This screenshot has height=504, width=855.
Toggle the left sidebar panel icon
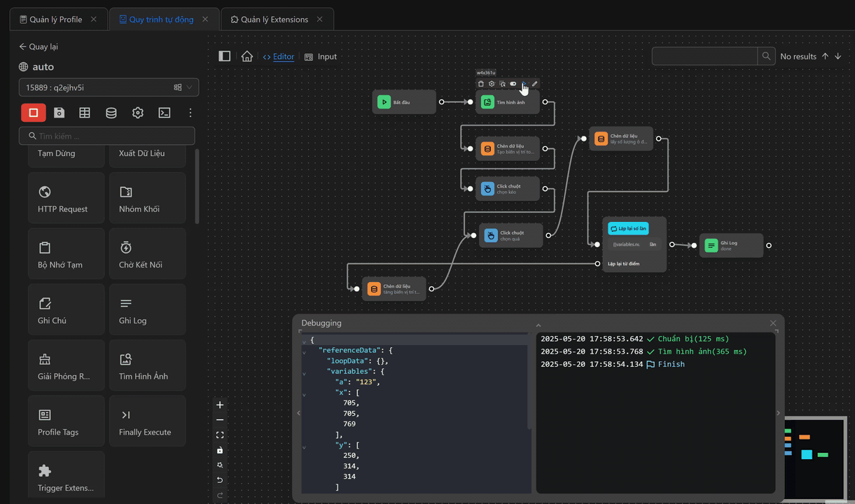pos(225,57)
